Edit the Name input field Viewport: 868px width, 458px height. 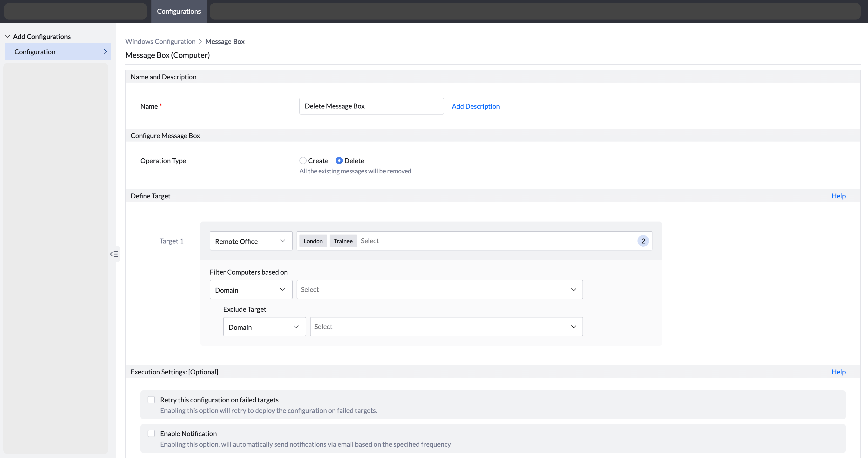371,106
